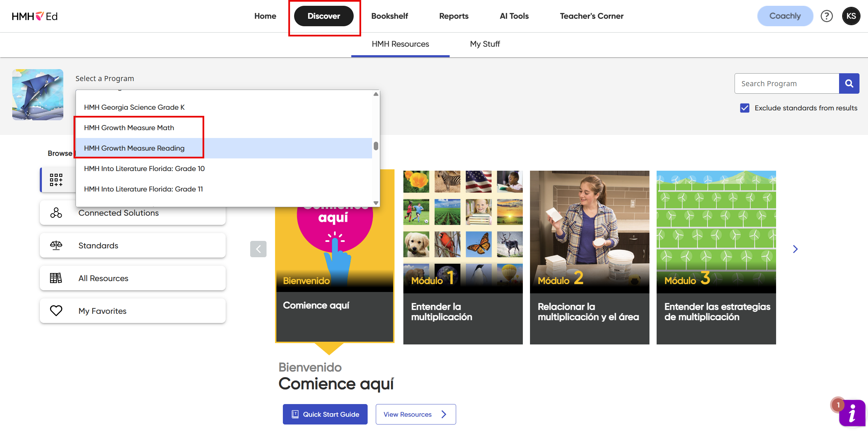Image resolution: width=868 pixels, height=432 pixels.
Task: Click the program dropdown scrollbar thumb
Action: pyautogui.click(x=376, y=146)
